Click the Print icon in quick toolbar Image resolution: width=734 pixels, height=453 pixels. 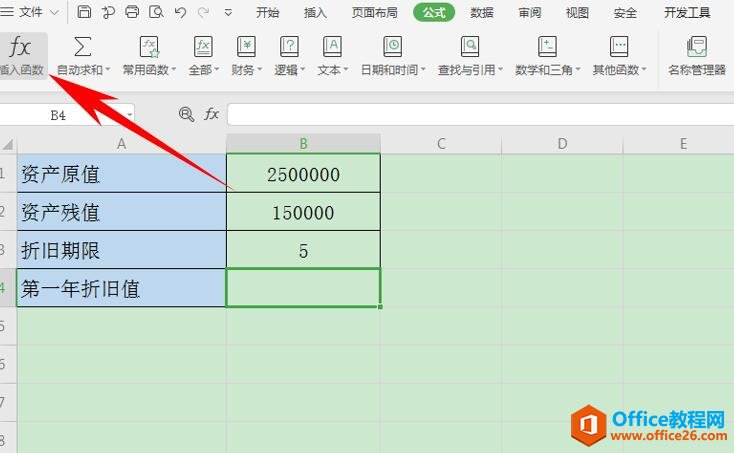tap(132, 12)
